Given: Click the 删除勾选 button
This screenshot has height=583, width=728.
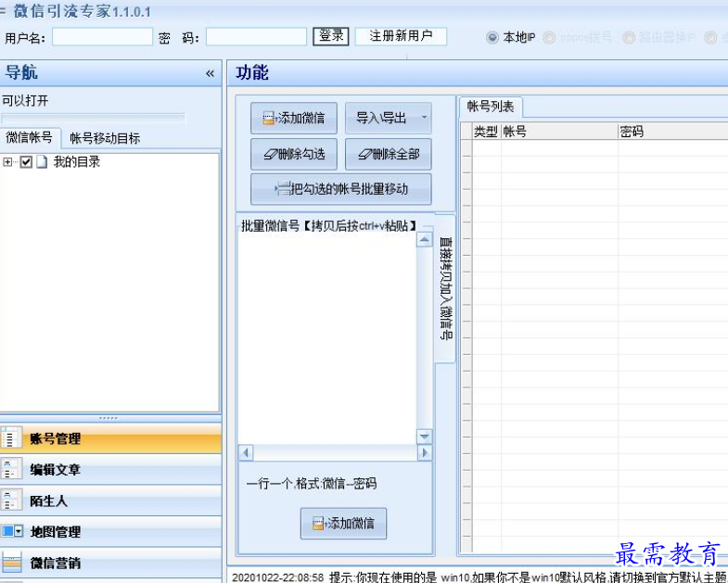Looking at the screenshot, I should [x=293, y=154].
